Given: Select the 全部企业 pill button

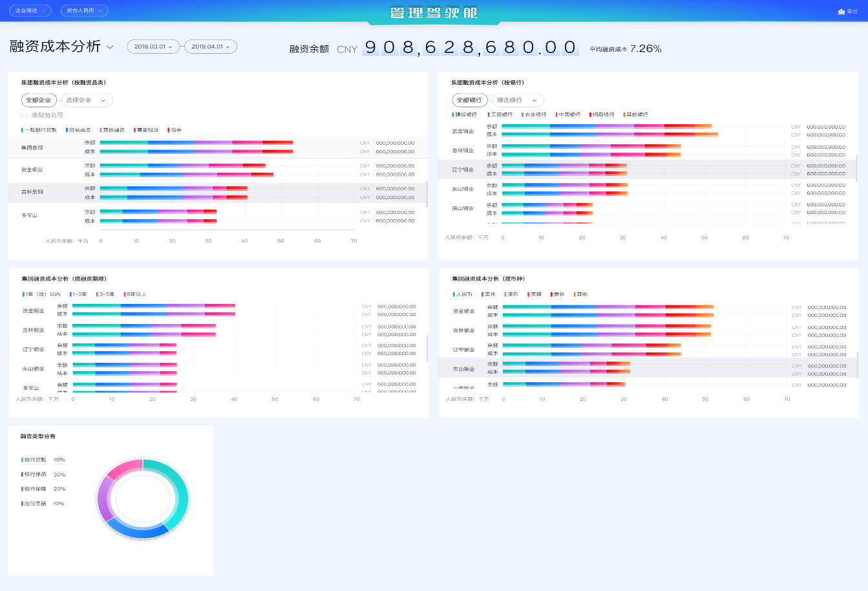Looking at the screenshot, I should (39, 100).
